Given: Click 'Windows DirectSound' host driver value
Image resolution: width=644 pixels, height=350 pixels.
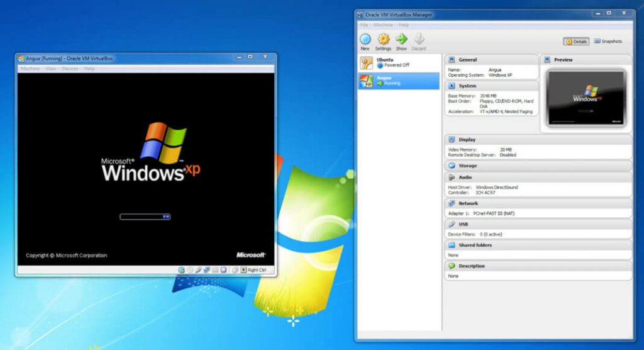Looking at the screenshot, I should (x=497, y=188).
